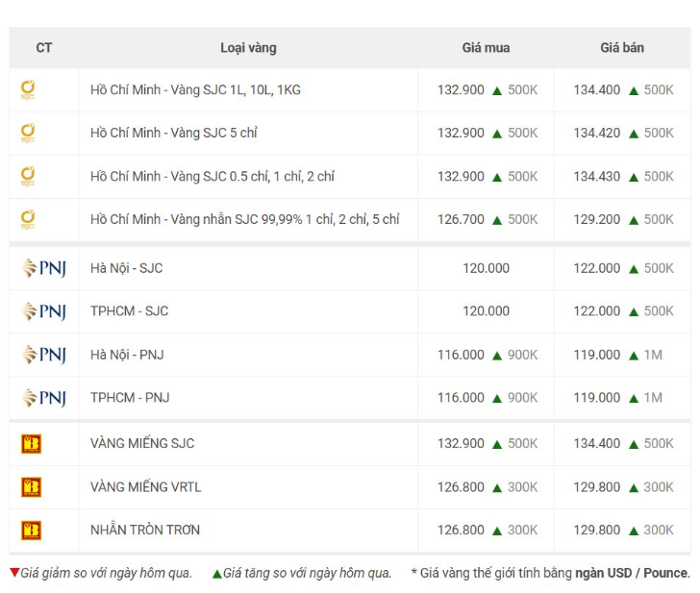Click the logo beside VÀNG MIẾNG SJC

tap(31, 444)
